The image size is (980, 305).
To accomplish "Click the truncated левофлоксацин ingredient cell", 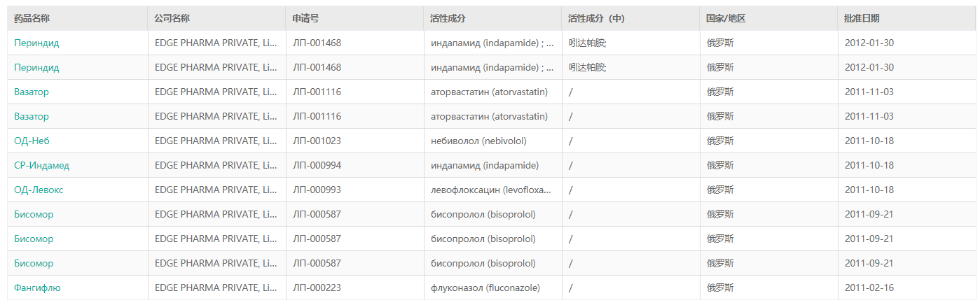I will click(x=491, y=190).
